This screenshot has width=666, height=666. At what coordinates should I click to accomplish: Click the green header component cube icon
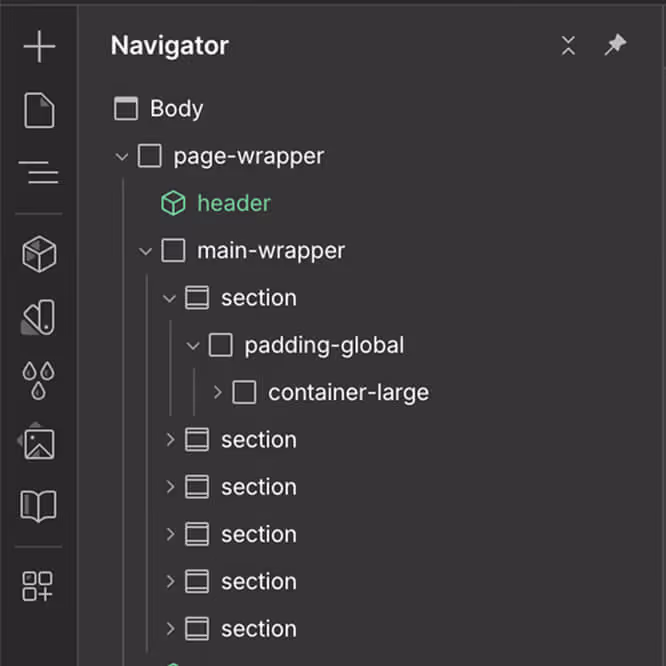click(173, 203)
